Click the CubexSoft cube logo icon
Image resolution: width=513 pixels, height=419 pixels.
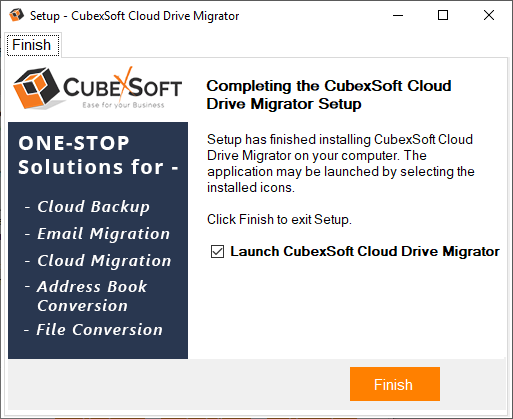(36, 88)
